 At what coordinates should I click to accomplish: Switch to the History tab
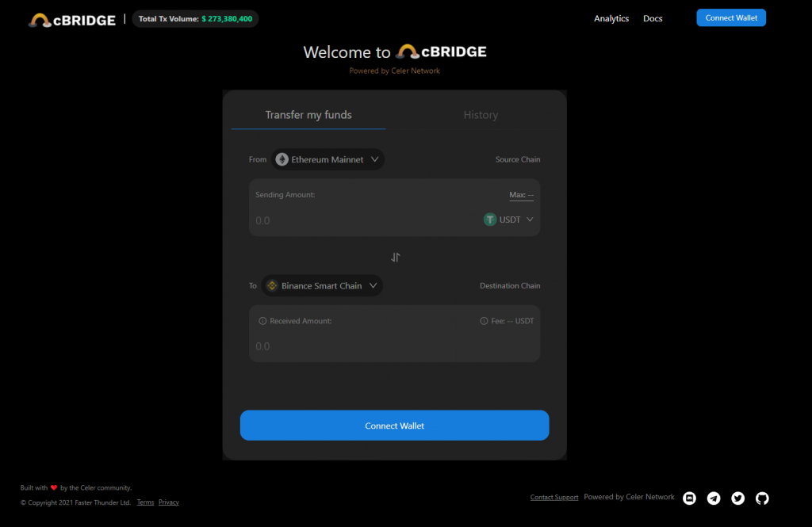click(x=481, y=115)
